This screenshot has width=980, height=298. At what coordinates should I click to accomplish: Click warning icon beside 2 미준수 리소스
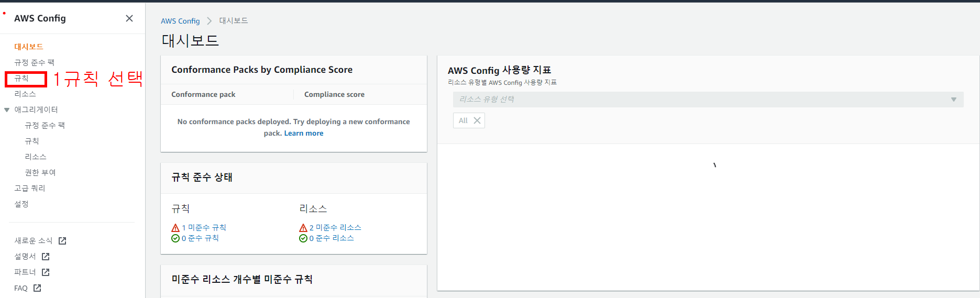(303, 228)
